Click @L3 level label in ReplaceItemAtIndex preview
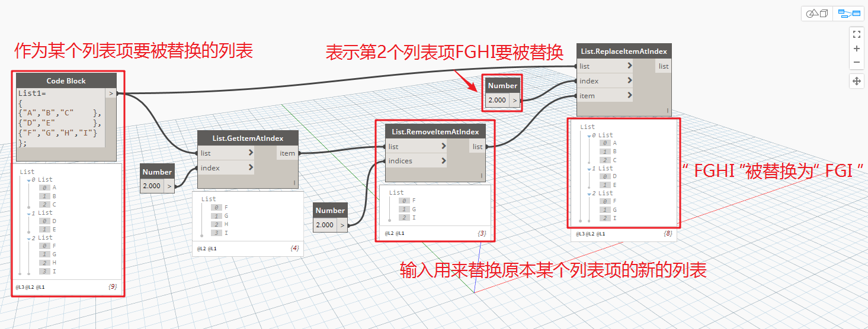This screenshot has height=329, width=868. click(581, 234)
